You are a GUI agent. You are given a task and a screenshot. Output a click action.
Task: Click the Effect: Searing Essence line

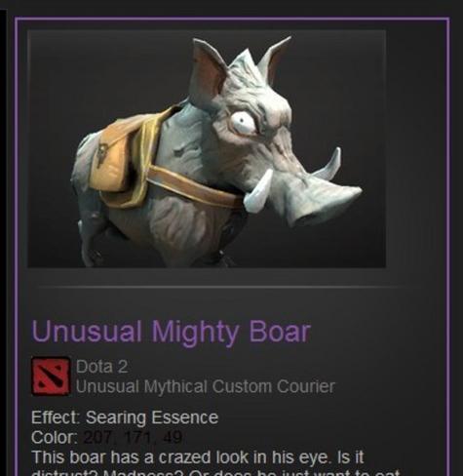click(x=125, y=417)
